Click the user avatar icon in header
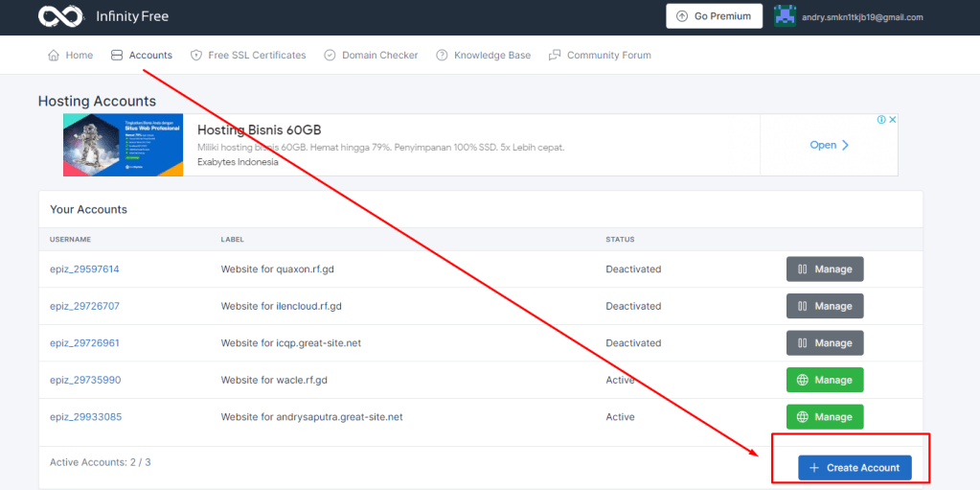The height and width of the screenshot is (490, 980). click(x=785, y=16)
